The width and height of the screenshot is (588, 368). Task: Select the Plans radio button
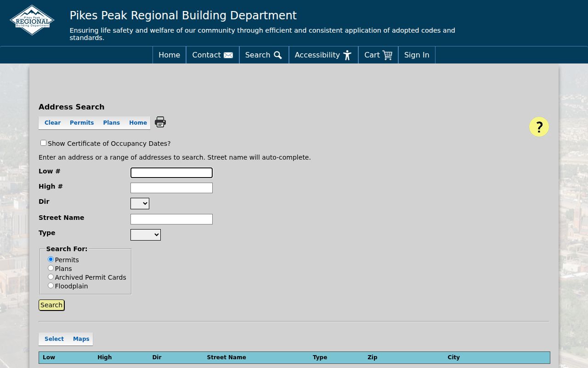51,268
